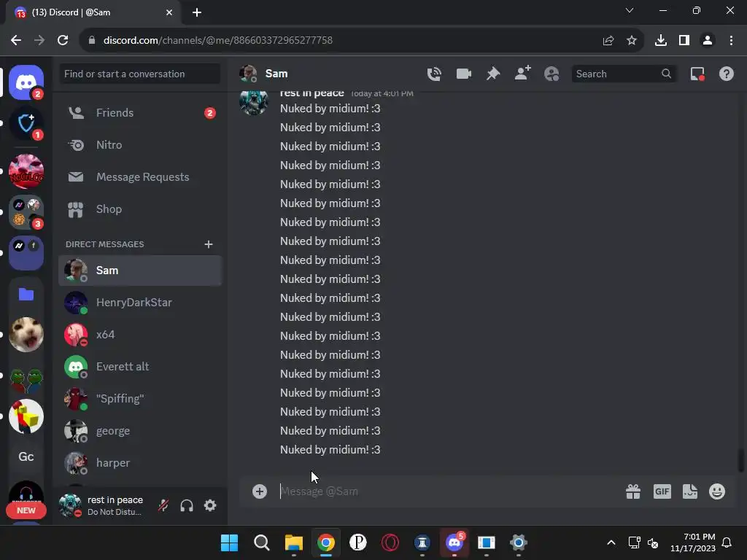This screenshot has height=560, width=747.
Task: Open File Explorer from taskbar
Action: [293, 542]
